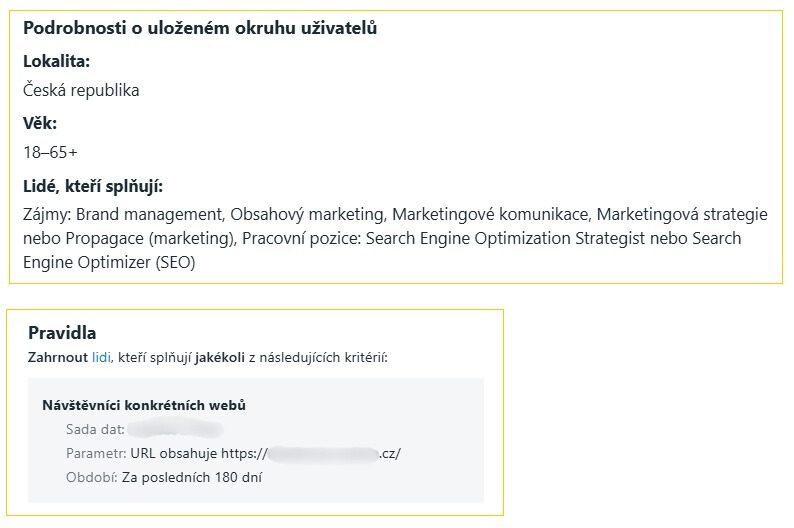Click the "Česká republika" location value
794x528 pixels.
coord(81,90)
